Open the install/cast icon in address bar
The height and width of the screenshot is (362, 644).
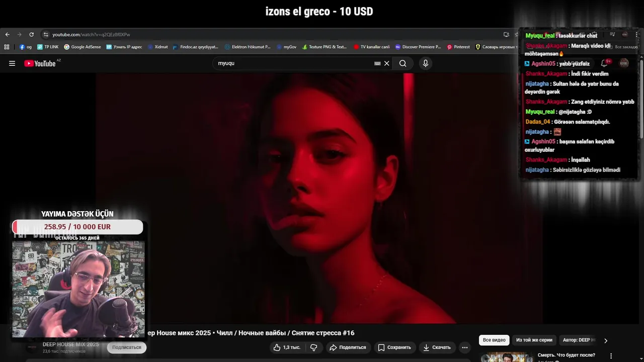click(x=506, y=35)
